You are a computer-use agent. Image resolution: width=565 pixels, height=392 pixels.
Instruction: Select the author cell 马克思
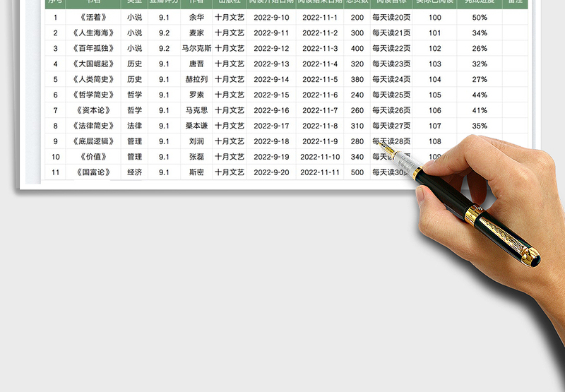click(196, 110)
